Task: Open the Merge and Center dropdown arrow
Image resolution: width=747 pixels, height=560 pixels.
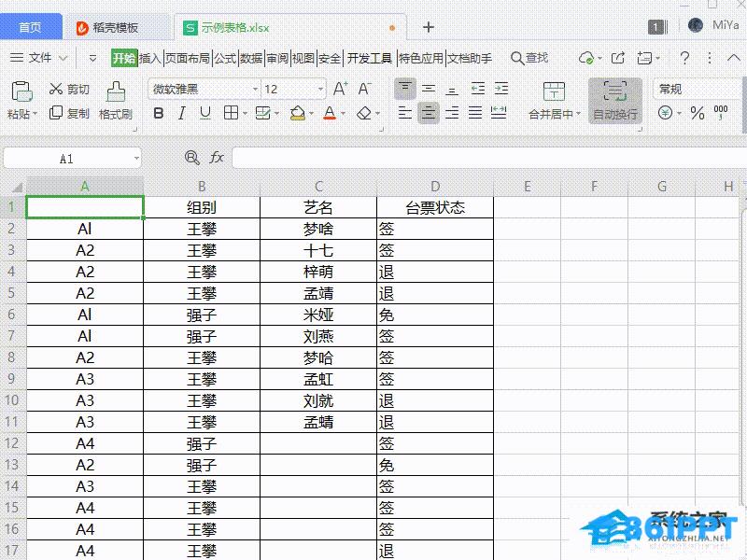Action: click(579, 114)
